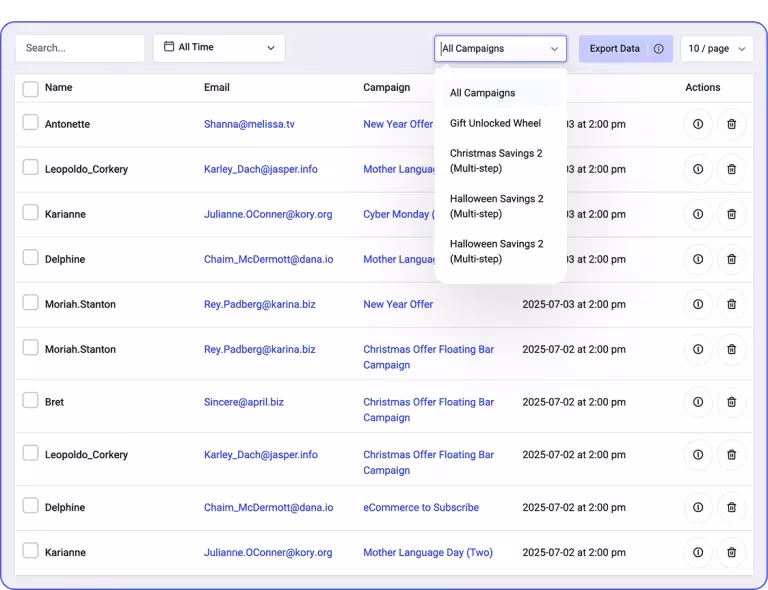
Task: Pick Christmas Savings 2 (Multi-step) option
Action: click(501, 161)
